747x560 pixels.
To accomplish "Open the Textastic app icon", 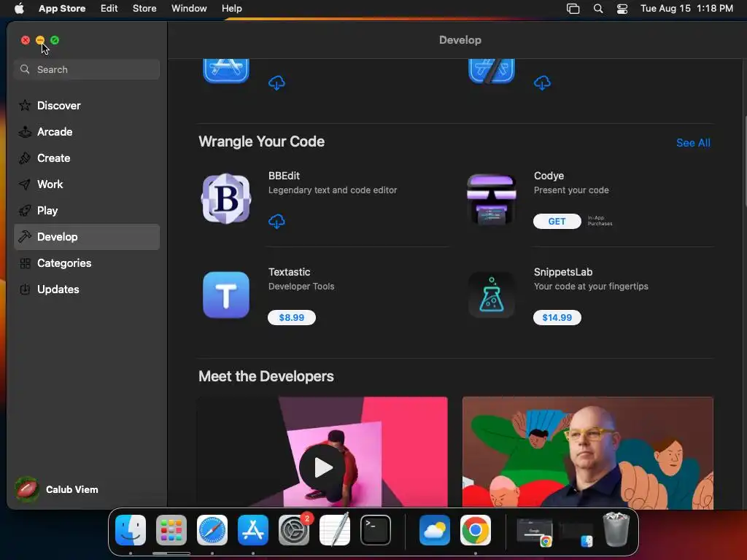I will click(226, 295).
